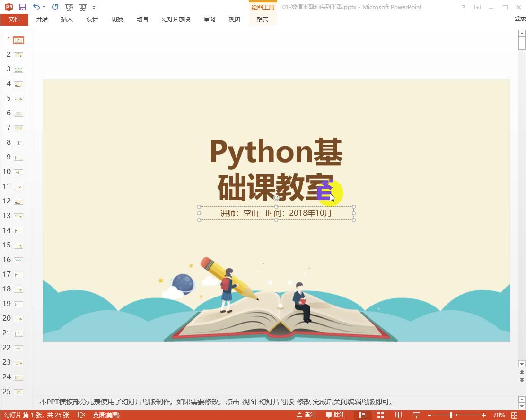The width and height of the screenshot is (526, 420).
Task: Select the Save icon in Quick Access Toolbar
Action: 22,7
